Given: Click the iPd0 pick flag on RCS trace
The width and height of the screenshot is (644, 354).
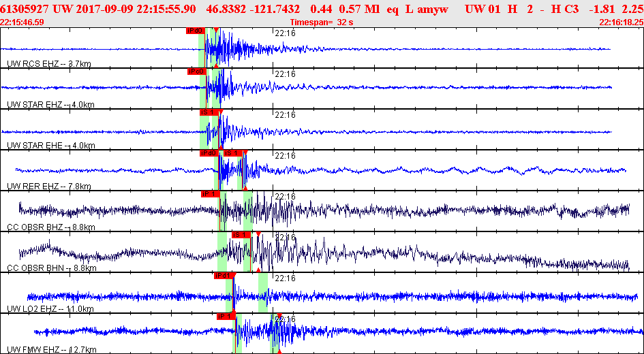Looking at the screenshot, I should [x=195, y=31].
